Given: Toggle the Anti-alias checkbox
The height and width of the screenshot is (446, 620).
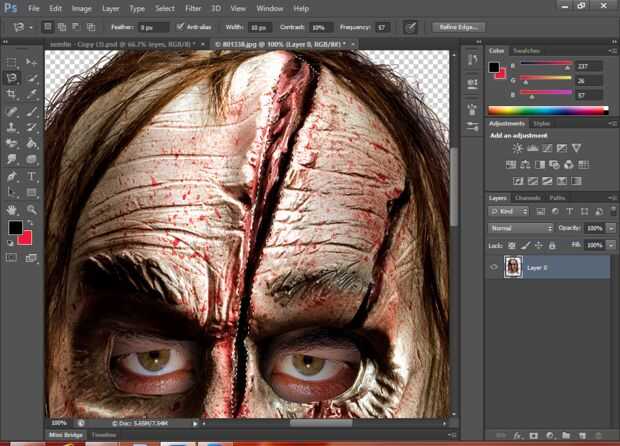Looking at the screenshot, I should click(180, 27).
